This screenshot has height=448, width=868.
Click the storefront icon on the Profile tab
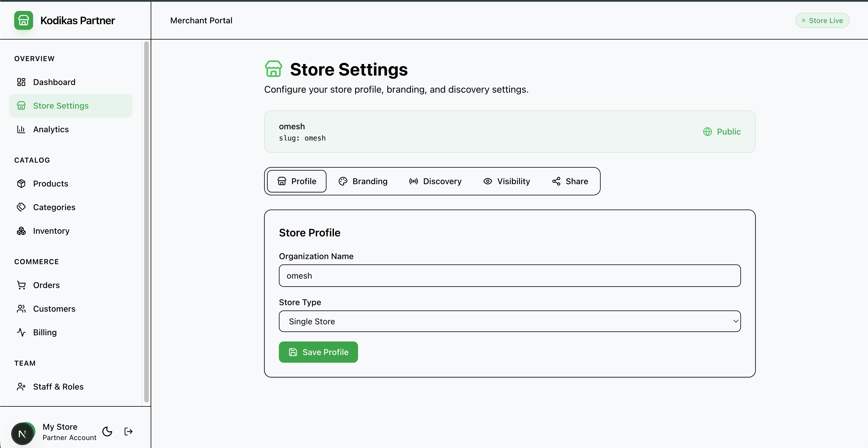click(x=282, y=182)
